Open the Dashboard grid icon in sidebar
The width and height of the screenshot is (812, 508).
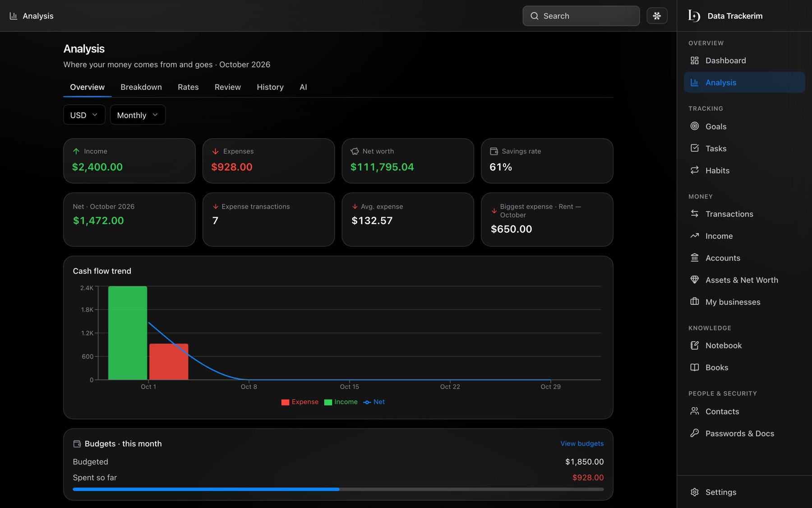(x=694, y=61)
